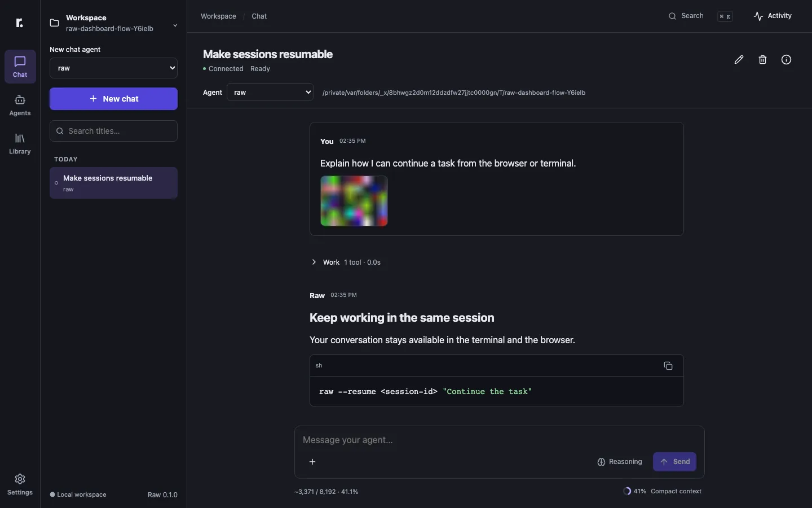Screen dimensions: 812x508
Task: Click the pencil edit title icon
Action: pos(739,60)
